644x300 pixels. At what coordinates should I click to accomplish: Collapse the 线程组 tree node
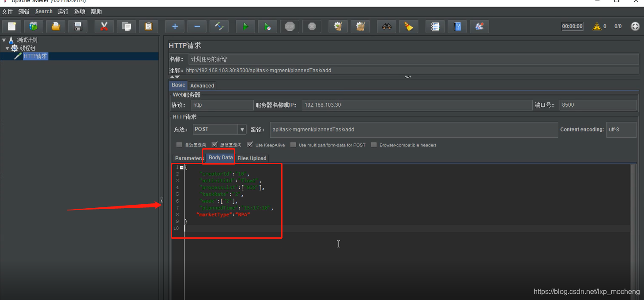(7, 48)
